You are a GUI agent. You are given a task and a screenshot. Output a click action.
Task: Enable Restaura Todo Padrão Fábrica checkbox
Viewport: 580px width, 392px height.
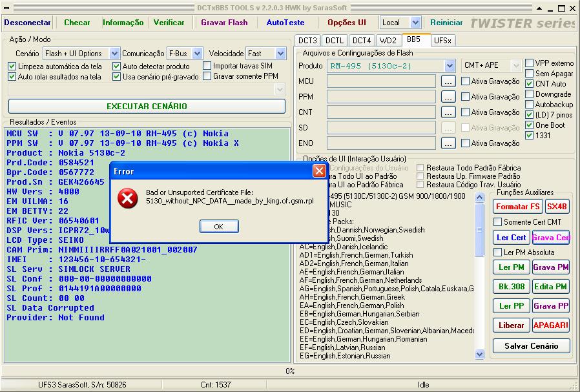coord(420,167)
